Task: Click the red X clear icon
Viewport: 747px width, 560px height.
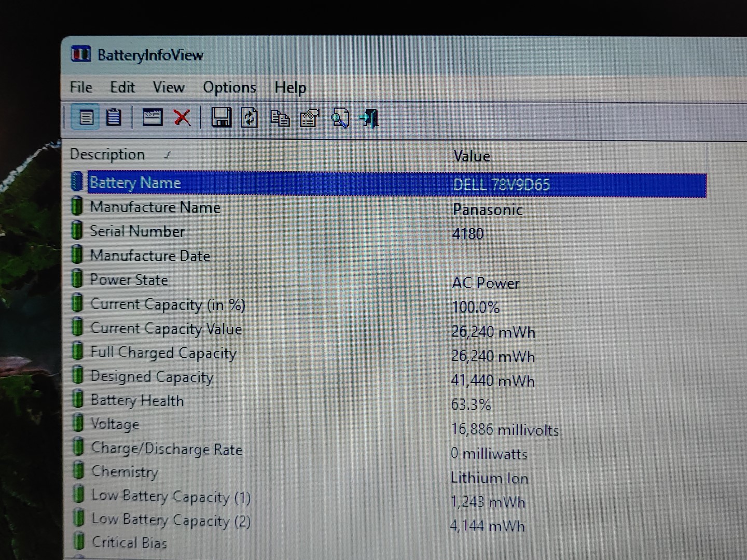Action: 182,118
